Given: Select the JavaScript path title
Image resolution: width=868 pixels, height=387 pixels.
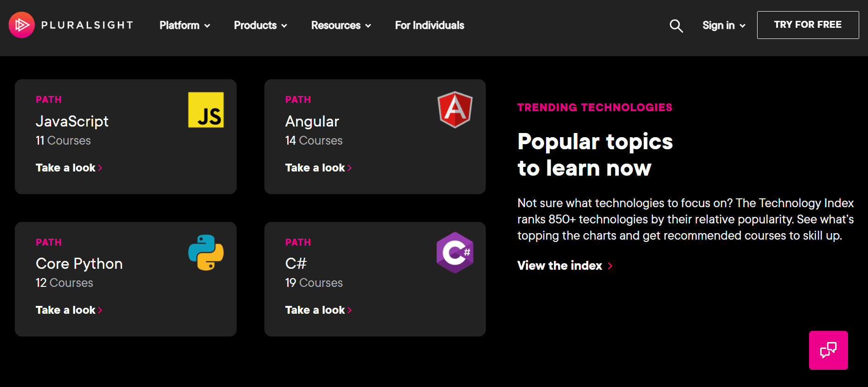Looking at the screenshot, I should pos(72,121).
